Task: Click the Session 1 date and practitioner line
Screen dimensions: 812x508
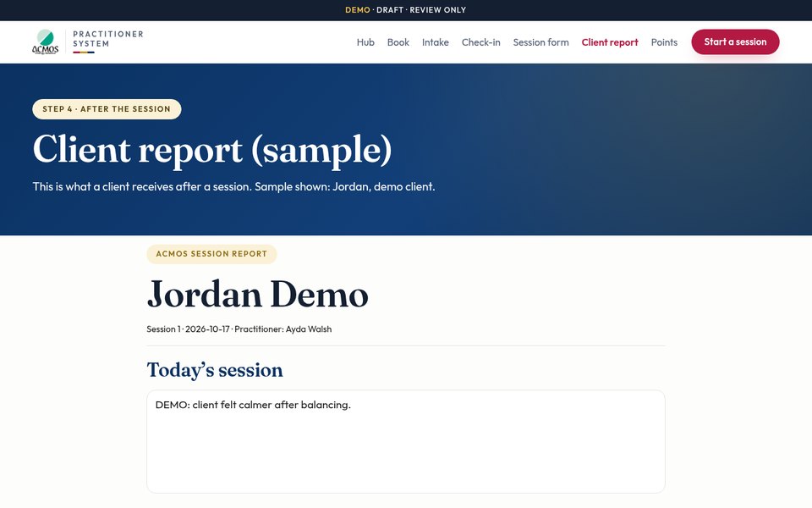Action: [x=239, y=329]
